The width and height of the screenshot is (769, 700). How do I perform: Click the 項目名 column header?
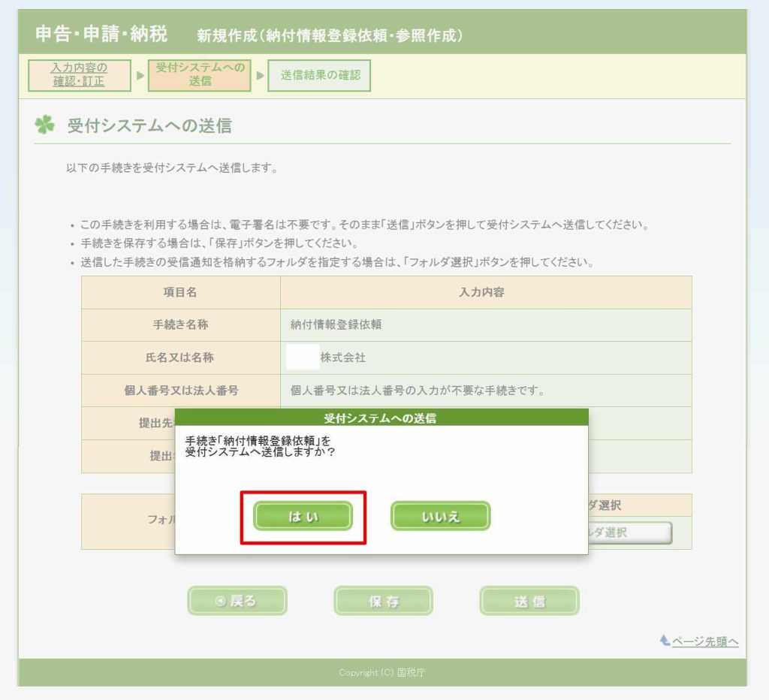click(180, 292)
